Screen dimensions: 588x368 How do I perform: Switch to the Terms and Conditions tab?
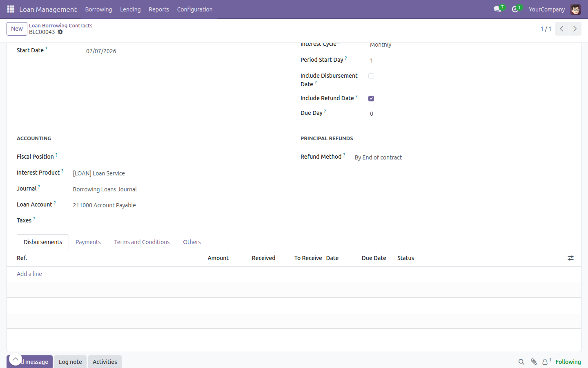point(142,242)
